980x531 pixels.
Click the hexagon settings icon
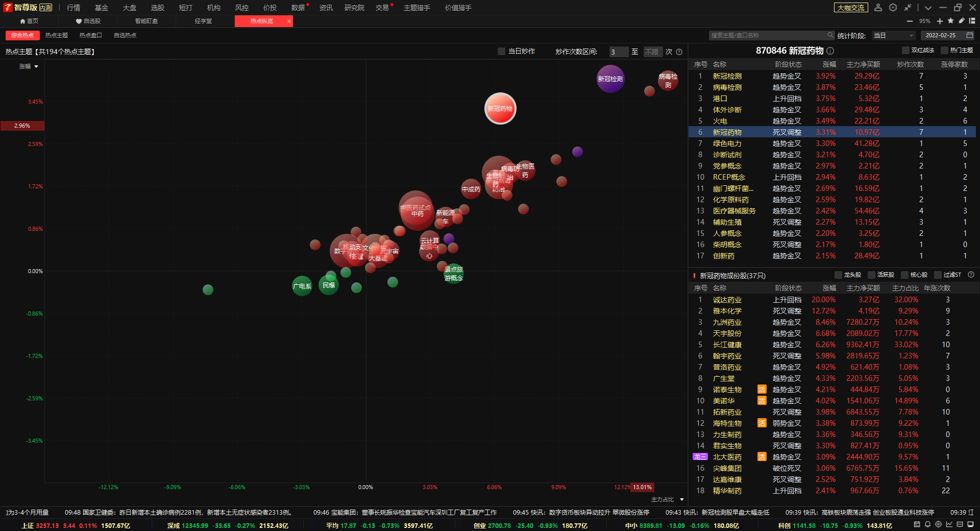(x=893, y=8)
